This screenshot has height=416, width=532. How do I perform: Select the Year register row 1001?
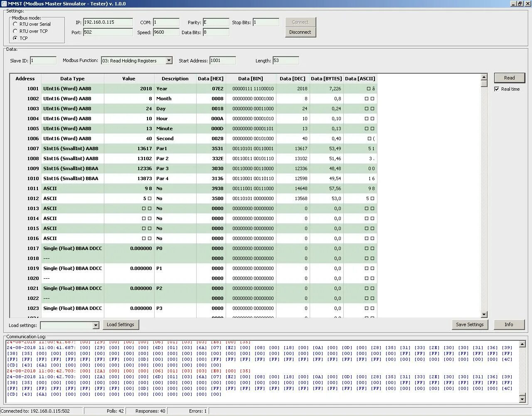[x=175, y=89]
